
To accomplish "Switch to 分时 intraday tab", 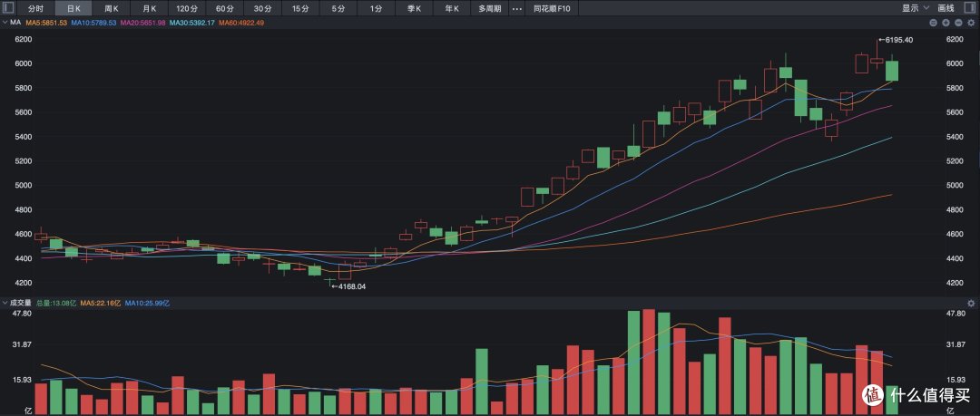I will (36, 8).
